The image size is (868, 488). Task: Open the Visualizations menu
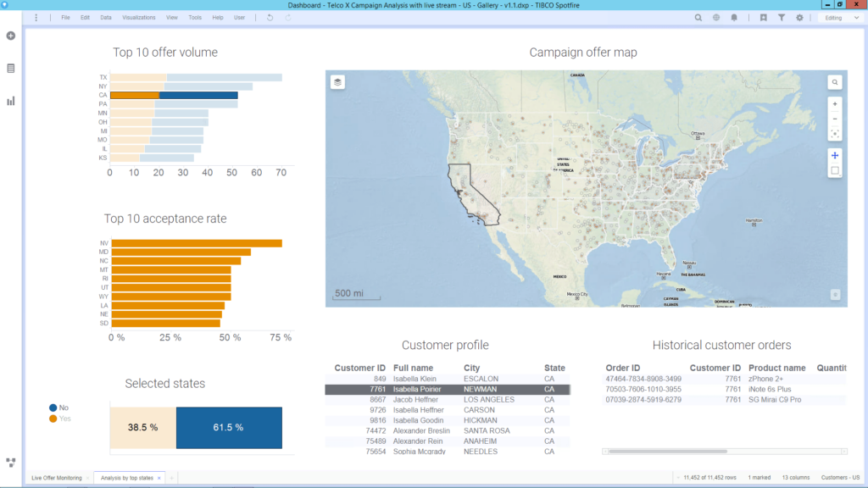[139, 17]
